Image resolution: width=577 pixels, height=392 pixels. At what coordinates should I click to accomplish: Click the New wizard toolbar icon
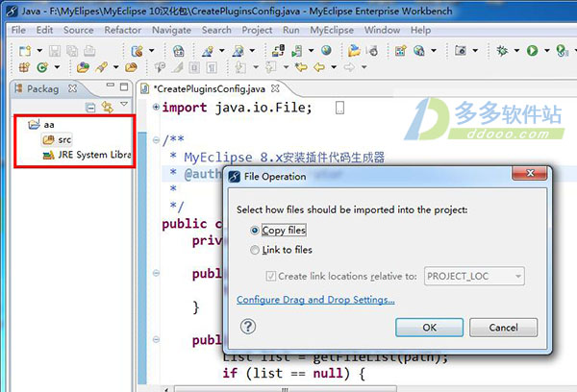[25, 51]
